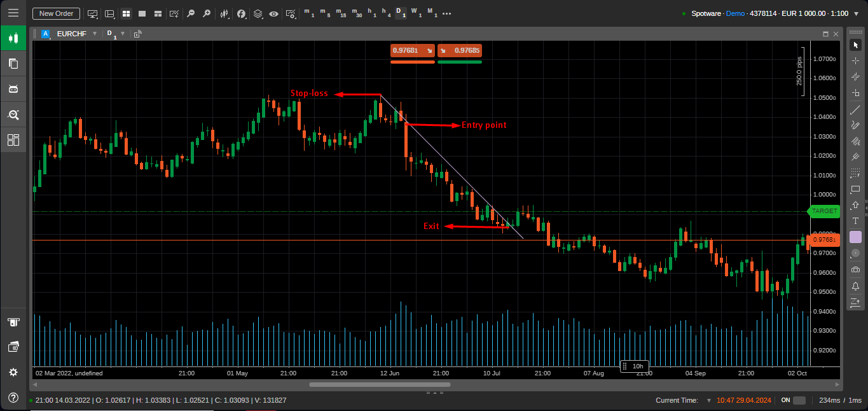Select the crosshair tool on the right sidebar
The height and width of the screenshot is (411, 868).
point(855,60)
